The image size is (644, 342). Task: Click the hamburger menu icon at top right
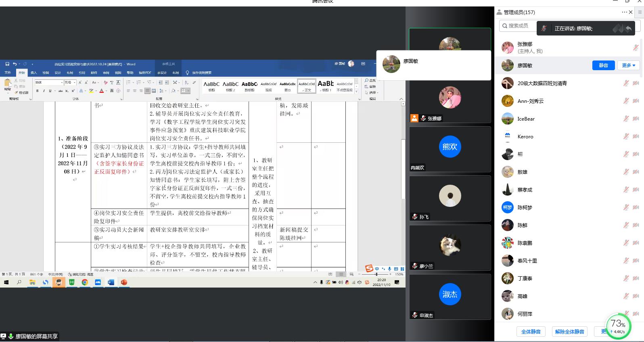click(640, 12)
